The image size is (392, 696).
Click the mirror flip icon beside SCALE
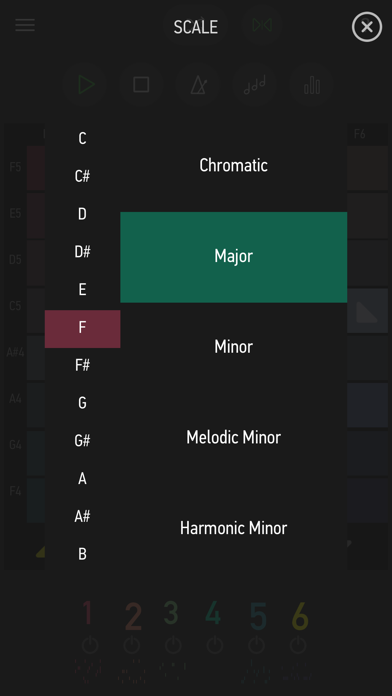[262, 25]
